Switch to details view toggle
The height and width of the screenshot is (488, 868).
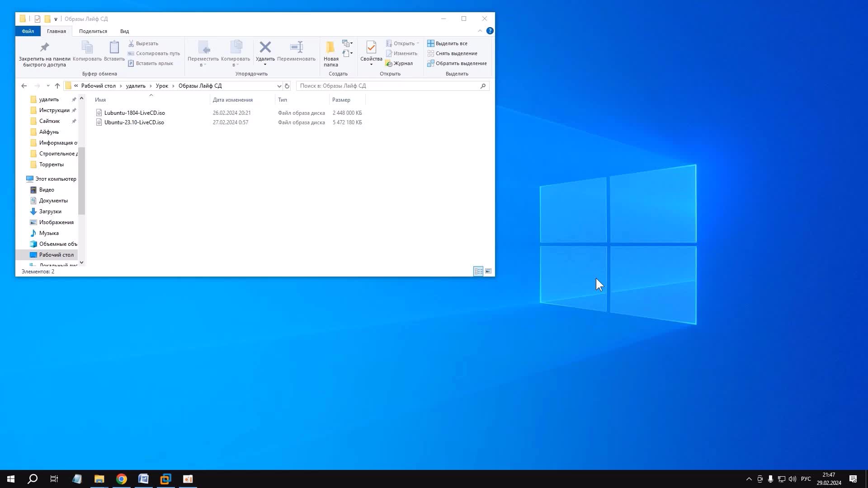478,271
